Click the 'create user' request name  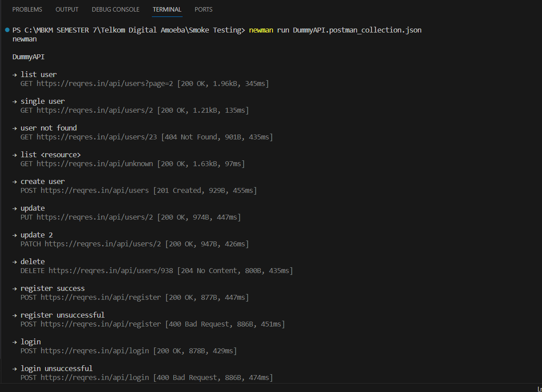(43, 181)
